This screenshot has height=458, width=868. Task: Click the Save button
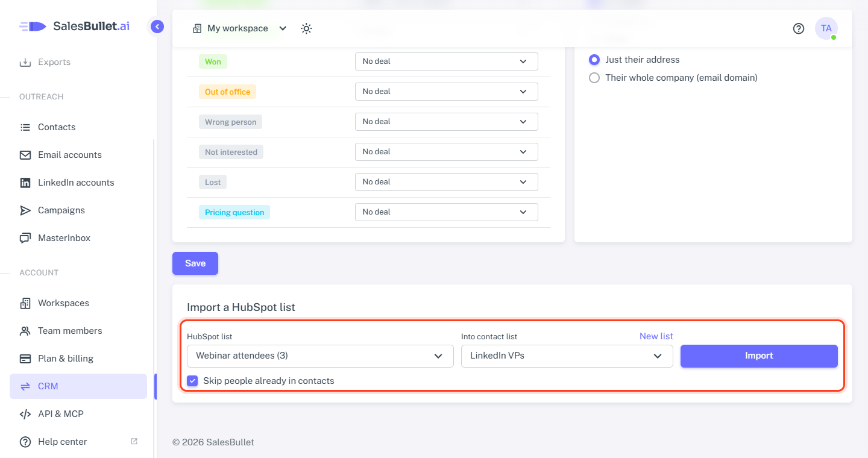point(195,263)
